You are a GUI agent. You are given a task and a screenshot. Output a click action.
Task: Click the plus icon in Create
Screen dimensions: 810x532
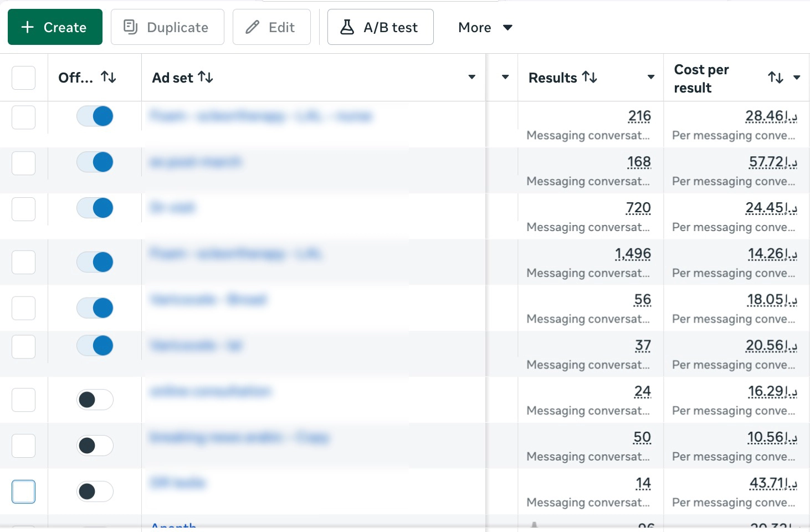(x=28, y=27)
